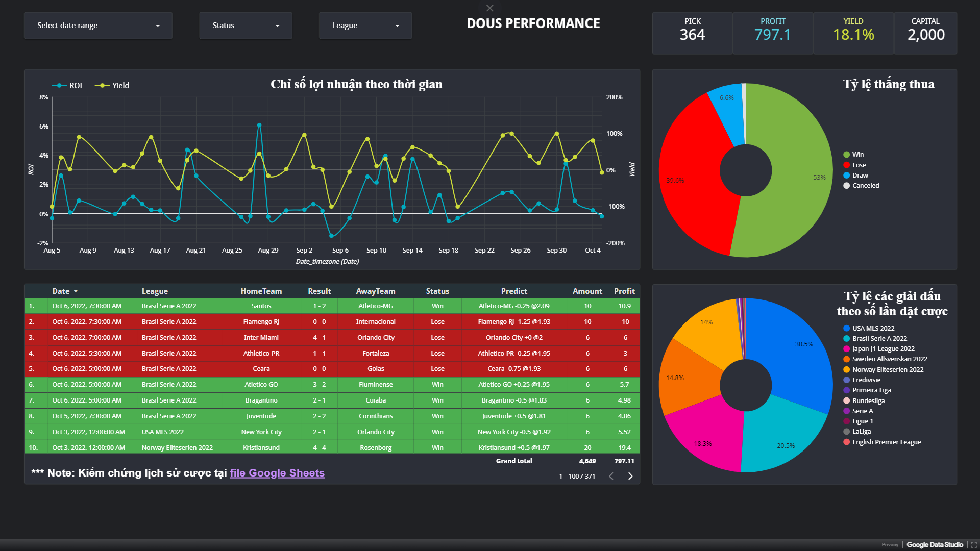Open the file Google Sheets link
This screenshot has height=551, width=980.
tap(277, 473)
